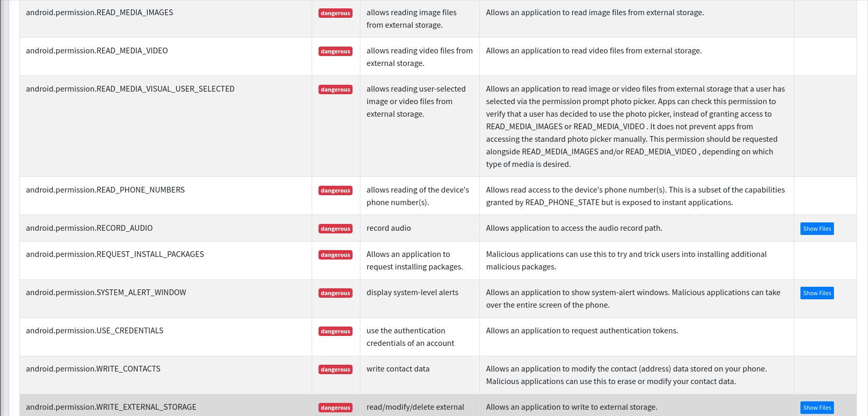The width and height of the screenshot is (868, 416).
Task: Click Show Files for SYSTEM_ALERT_WINDOW permission
Action: [817, 293]
